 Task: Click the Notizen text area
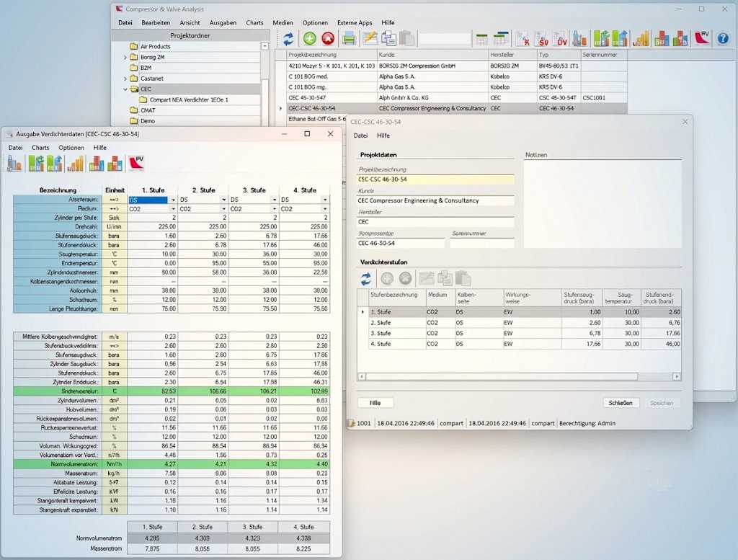point(603,203)
